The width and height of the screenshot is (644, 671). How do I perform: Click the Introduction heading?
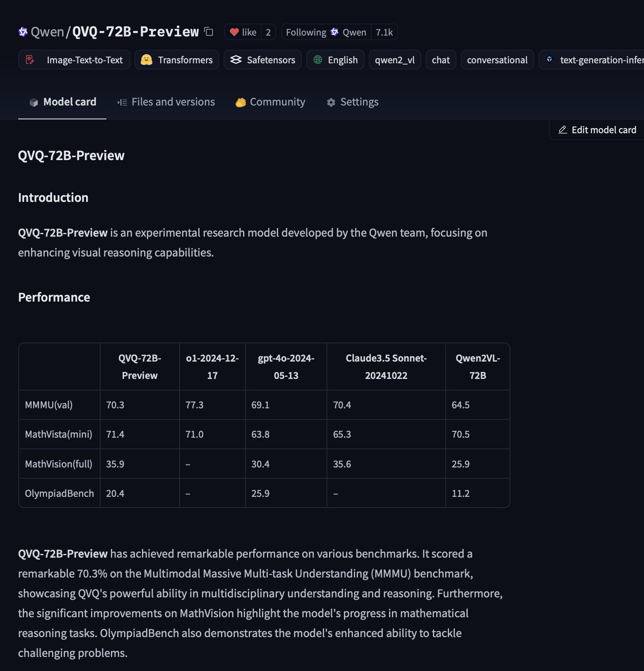click(x=53, y=198)
